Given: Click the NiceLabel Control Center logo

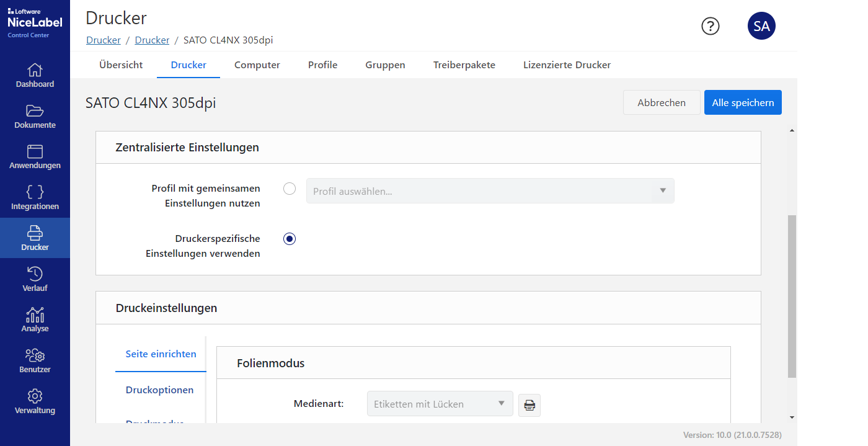Looking at the screenshot, I should coord(35,24).
